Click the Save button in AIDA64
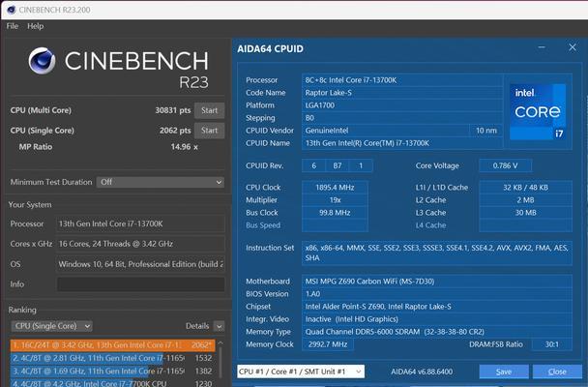This screenshot has width=588, height=387. click(504, 372)
